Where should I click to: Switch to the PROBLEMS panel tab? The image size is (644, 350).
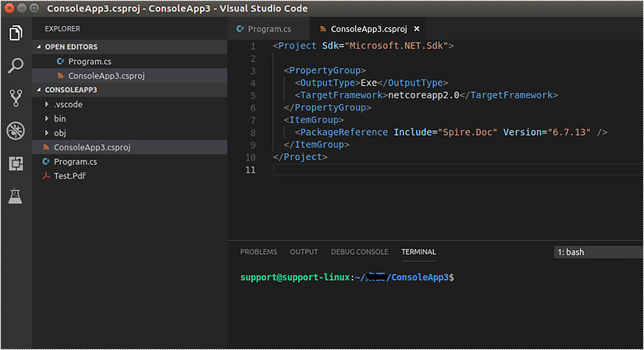coord(258,252)
